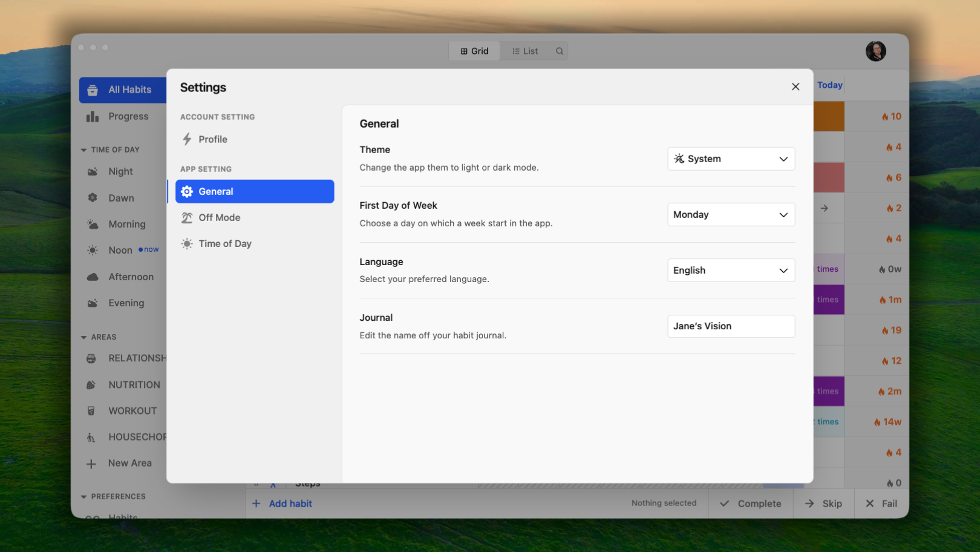The image size is (980, 552).
Task: Add a New Area
Action: tap(119, 463)
